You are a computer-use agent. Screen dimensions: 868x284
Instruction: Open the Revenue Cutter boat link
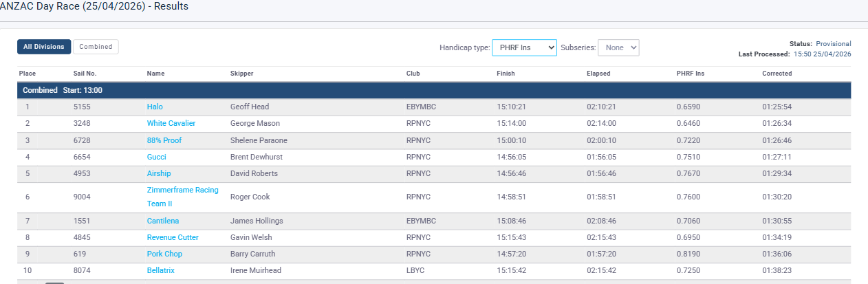pos(173,238)
